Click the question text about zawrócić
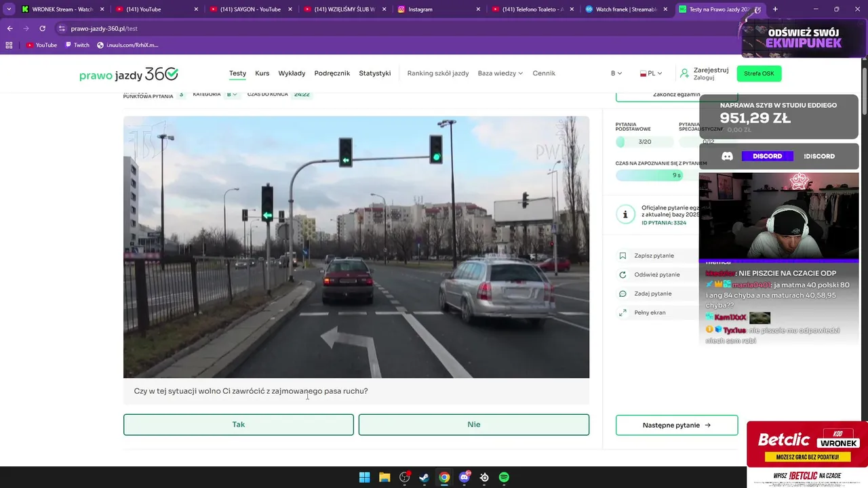The height and width of the screenshot is (488, 868). [251, 391]
